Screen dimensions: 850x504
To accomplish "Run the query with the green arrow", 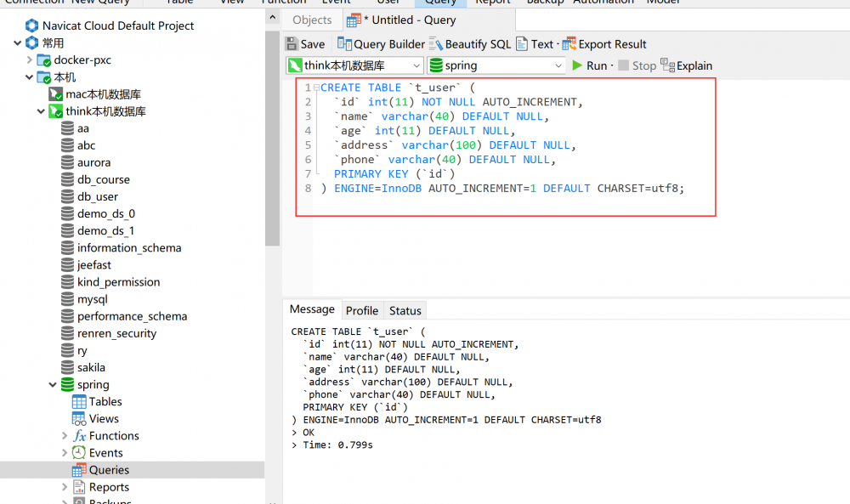I will [x=577, y=65].
